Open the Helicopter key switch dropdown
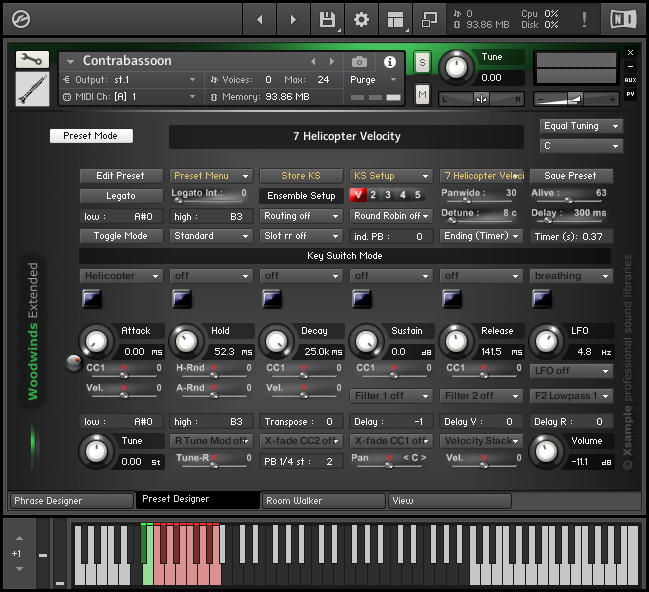Image resolution: width=649 pixels, height=592 pixels. (x=121, y=276)
